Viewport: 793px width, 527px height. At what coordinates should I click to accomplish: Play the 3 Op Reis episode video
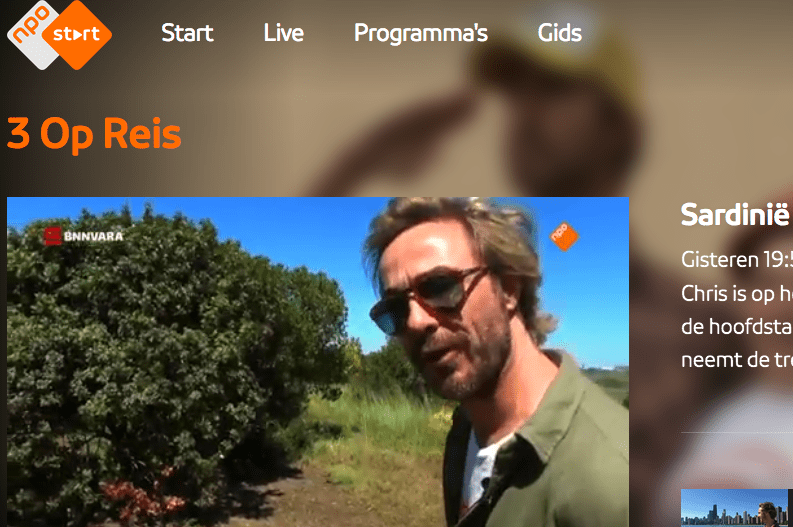[318, 362]
